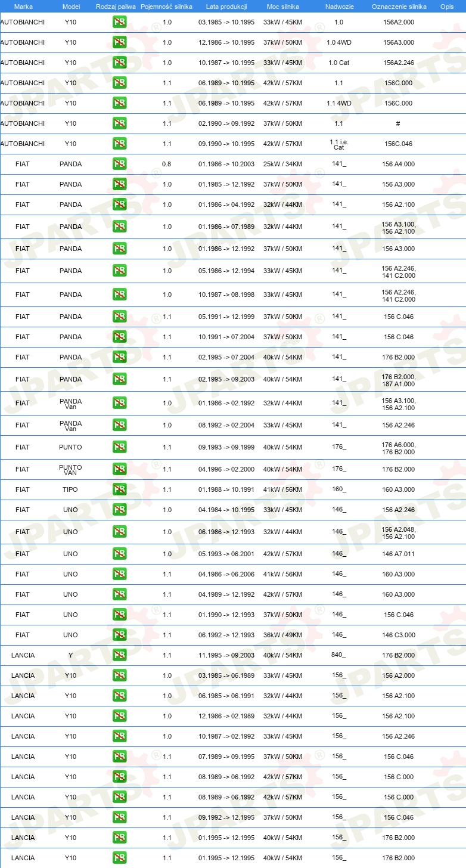466x868 pixels.
Task: Click the date cell 09.1993 -> 09.1999
Action: click(x=226, y=447)
